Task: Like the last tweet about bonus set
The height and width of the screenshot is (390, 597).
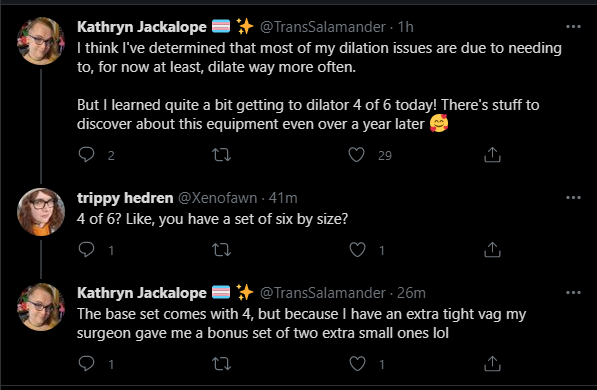Action: click(357, 364)
